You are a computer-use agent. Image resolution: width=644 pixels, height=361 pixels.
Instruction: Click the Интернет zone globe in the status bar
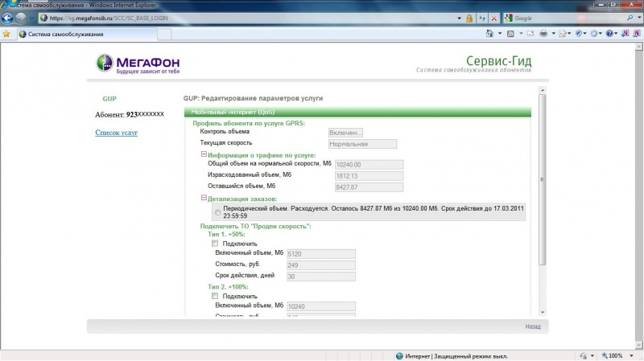tap(399, 356)
